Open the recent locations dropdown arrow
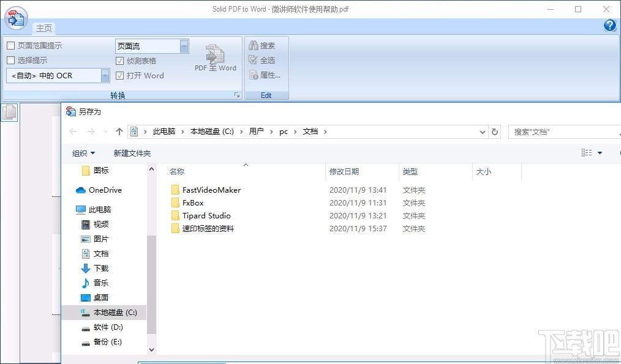 click(105, 132)
